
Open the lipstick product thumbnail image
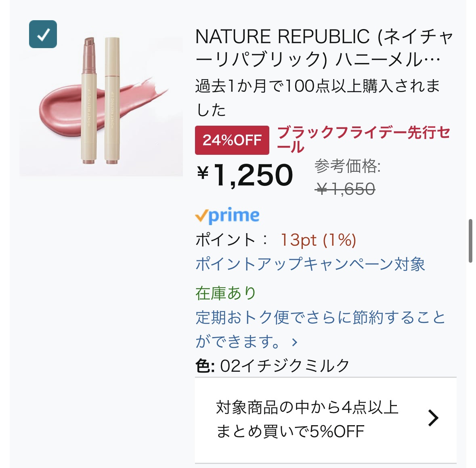(x=101, y=101)
